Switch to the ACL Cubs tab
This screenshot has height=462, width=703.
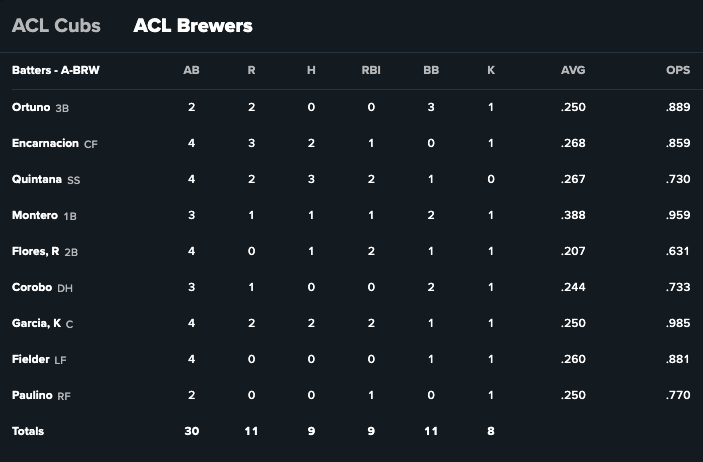click(56, 26)
